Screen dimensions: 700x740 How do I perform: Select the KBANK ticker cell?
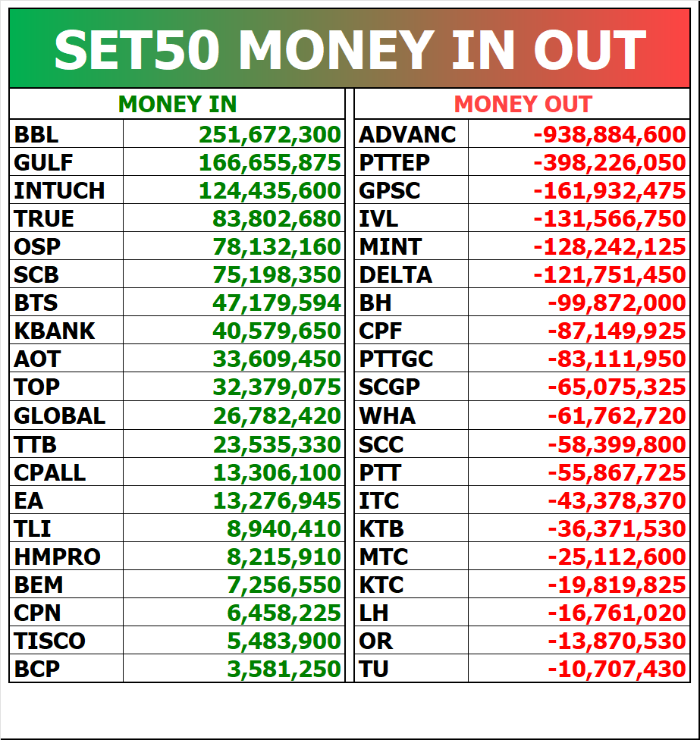(x=66, y=331)
